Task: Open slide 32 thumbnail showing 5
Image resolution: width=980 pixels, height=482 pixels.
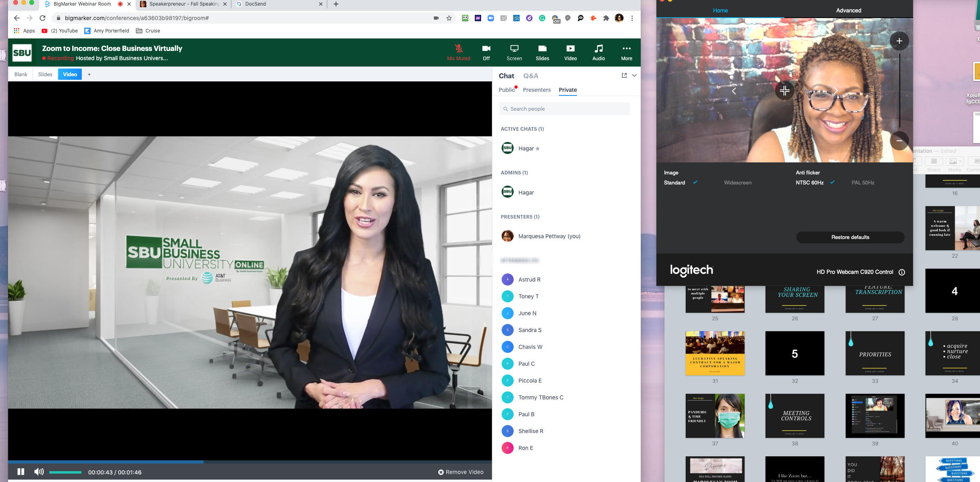Action: [795, 353]
